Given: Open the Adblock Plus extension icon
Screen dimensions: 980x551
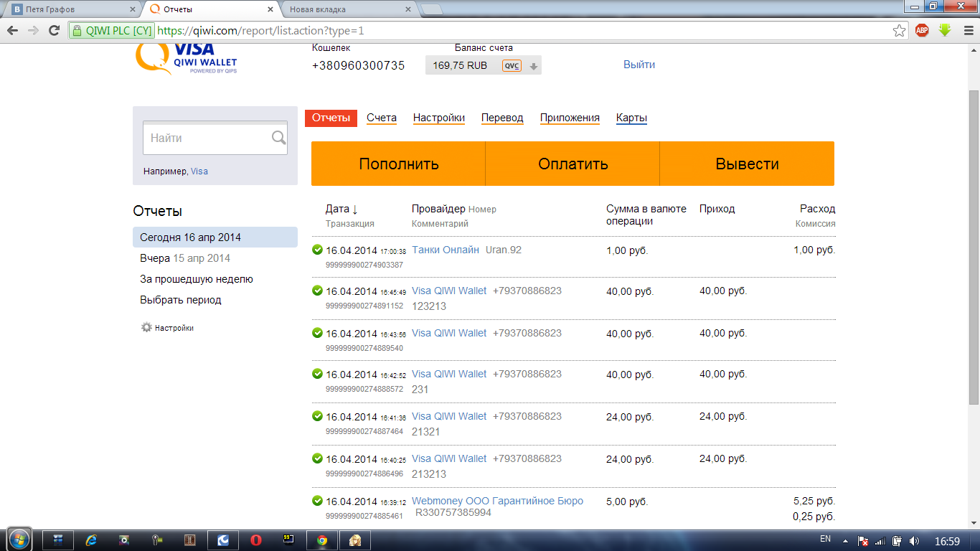Looking at the screenshot, I should (922, 31).
